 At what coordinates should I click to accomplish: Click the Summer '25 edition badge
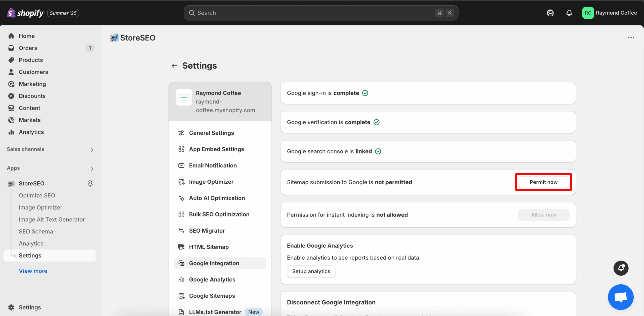pos(63,13)
